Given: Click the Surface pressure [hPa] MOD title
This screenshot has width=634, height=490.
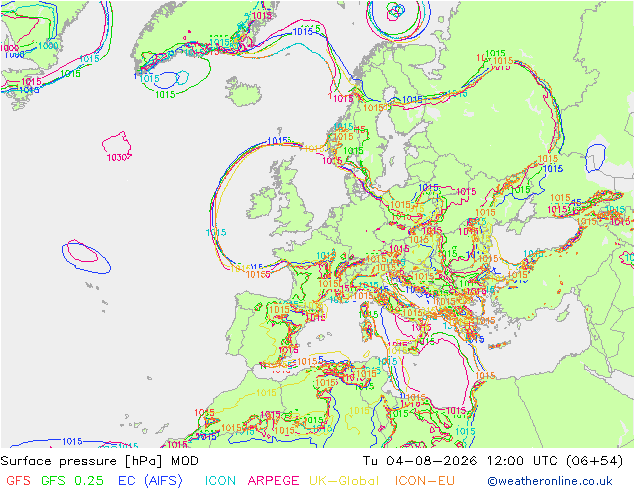Looking at the screenshot, I should click(x=99, y=461).
